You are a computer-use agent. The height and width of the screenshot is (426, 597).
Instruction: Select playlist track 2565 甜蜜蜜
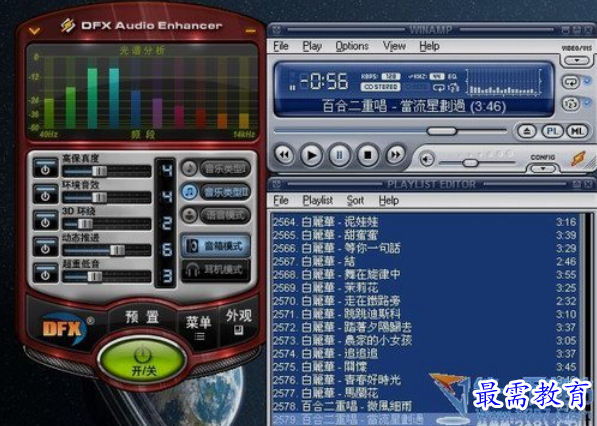point(425,235)
